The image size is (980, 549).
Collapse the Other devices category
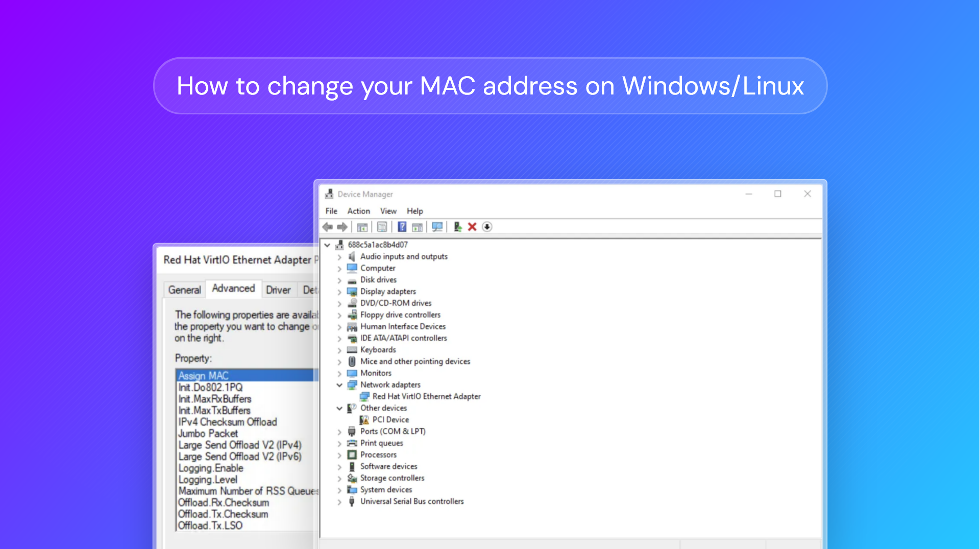(339, 408)
